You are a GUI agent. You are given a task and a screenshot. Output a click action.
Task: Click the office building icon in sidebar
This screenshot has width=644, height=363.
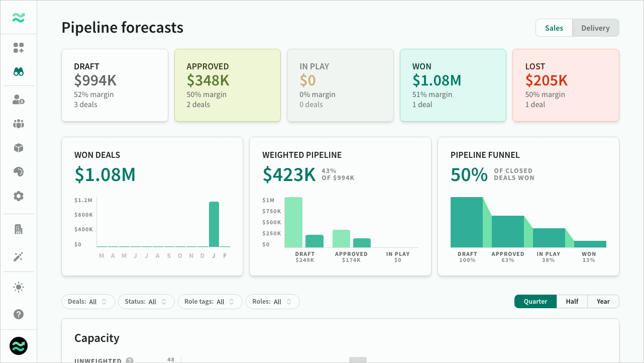(x=19, y=229)
